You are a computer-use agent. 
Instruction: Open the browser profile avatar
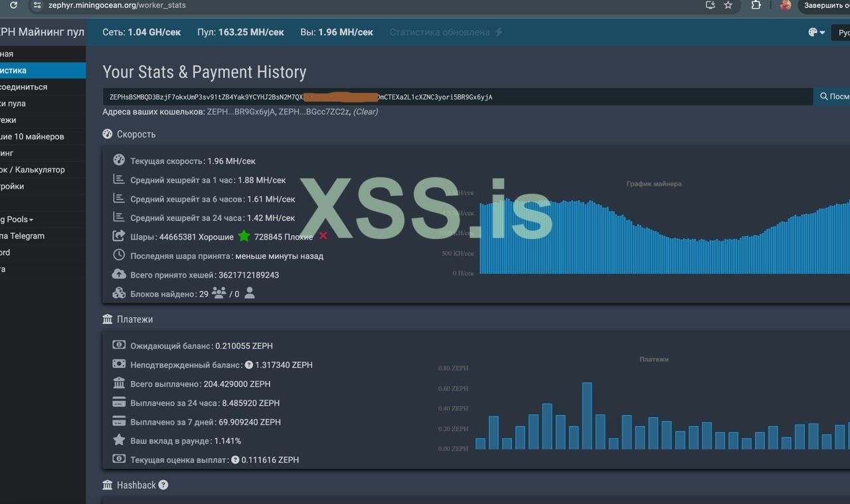tap(786, 5)
